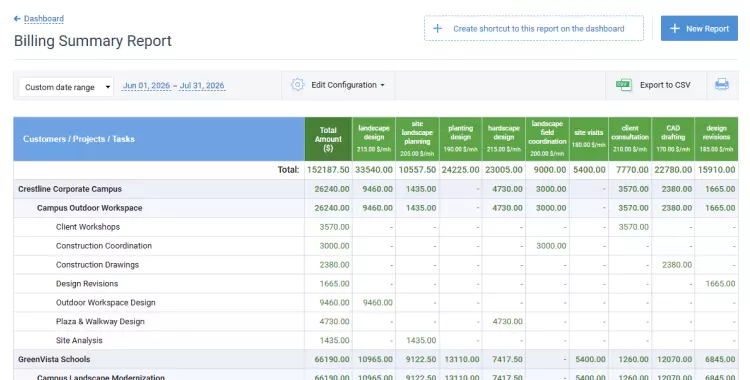The height and width of the screenshot is (380, 750).
Task: Click Client Workshops total amount 3570.00
Action: pos(334,227)
